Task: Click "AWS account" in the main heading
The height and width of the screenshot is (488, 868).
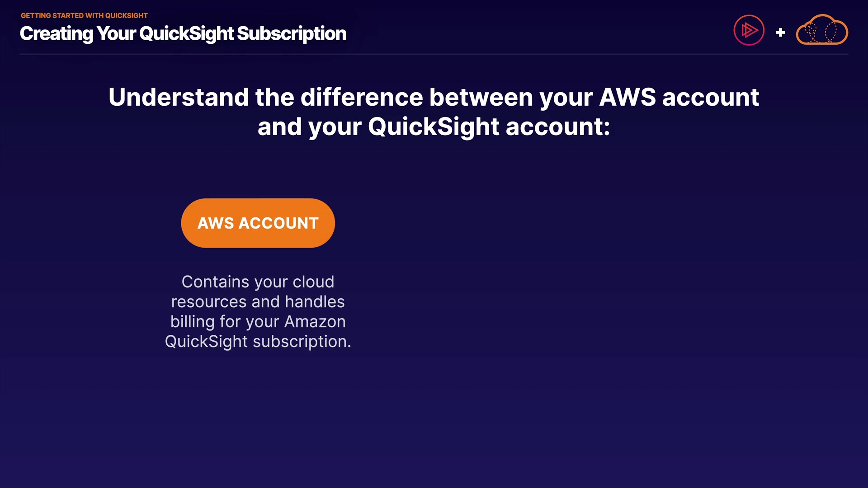Action: coord(679,97)
